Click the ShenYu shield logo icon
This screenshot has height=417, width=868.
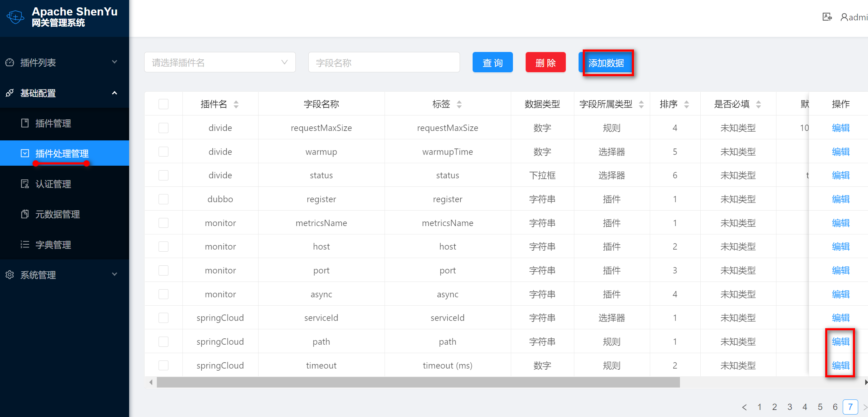click(x=16, y=16)
